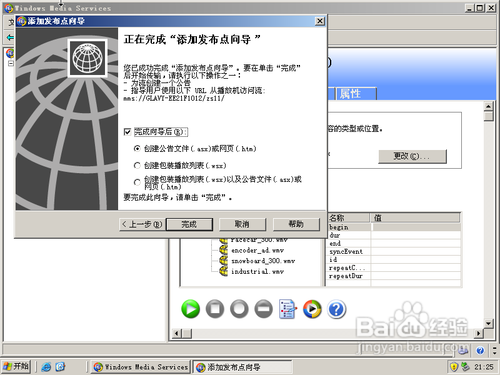500x375 pixels.
Task: Close the 添加发布点向导 dialog
Action: coord(320,21)
